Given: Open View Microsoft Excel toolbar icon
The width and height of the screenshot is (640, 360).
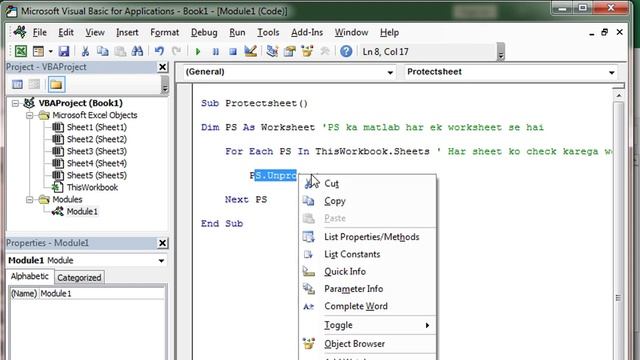Looking at the screenshot, I should point(21,51).
